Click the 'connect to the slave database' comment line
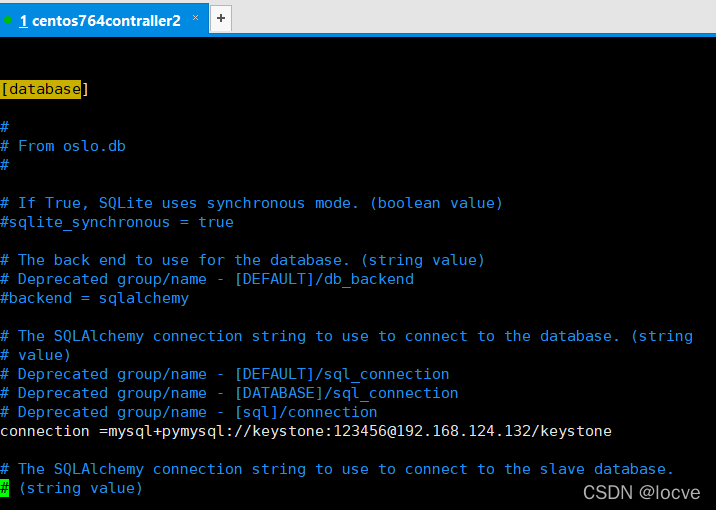Image resolution: width=716 pixels, height=510 pixels. coord(337,469)
